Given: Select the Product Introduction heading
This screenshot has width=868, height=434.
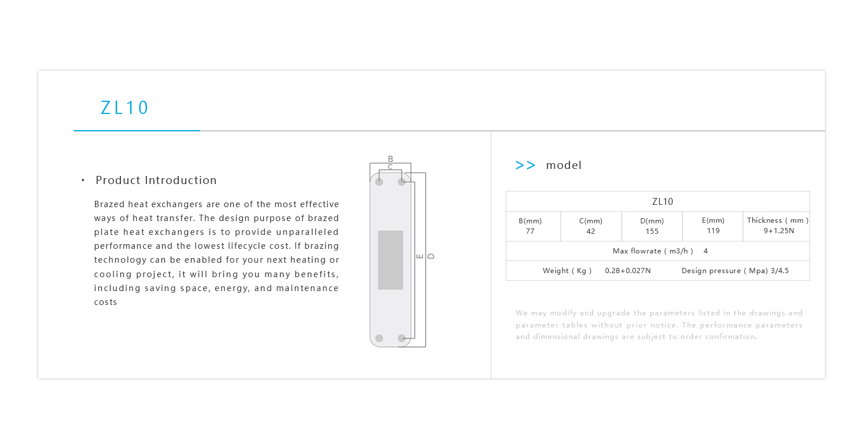Looking at the screenshot, I should click(156, 180).
